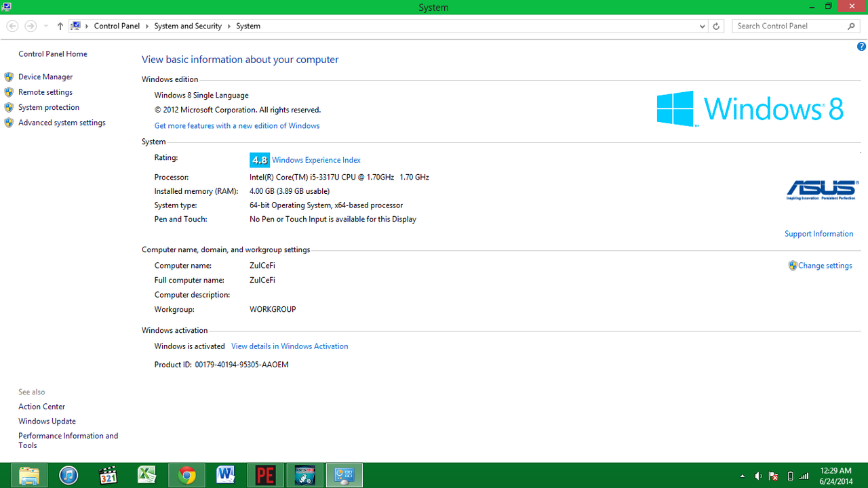The image size is (868, 488).
Task: Select Control Panel in breadcrumb
Action: pos(117,26)
